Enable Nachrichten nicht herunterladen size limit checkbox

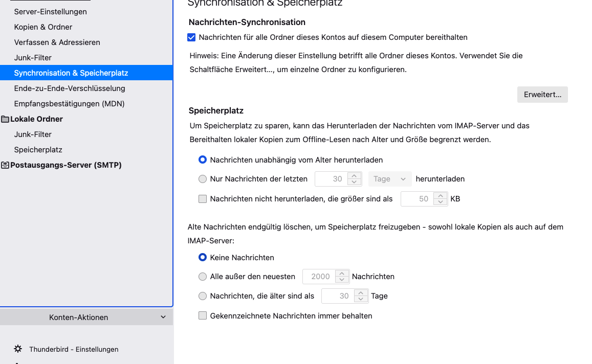pos(203,199)
